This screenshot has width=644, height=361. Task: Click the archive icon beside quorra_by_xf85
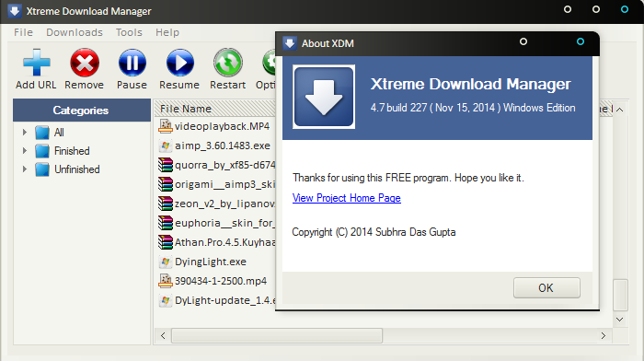[x=165, y=165]
